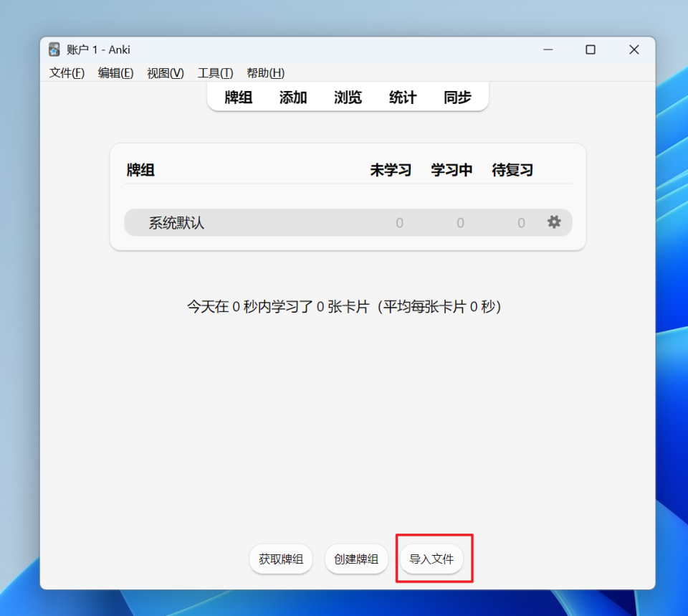Click 同步 to sync the collection
This screenshot has width=688, height=616.
(x=457, y=97)
